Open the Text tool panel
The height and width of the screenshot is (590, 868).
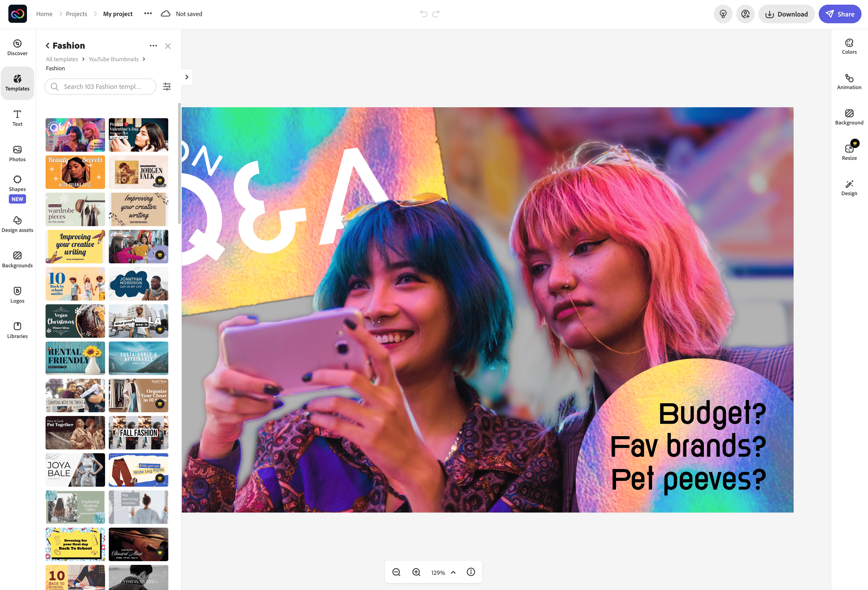17,118
